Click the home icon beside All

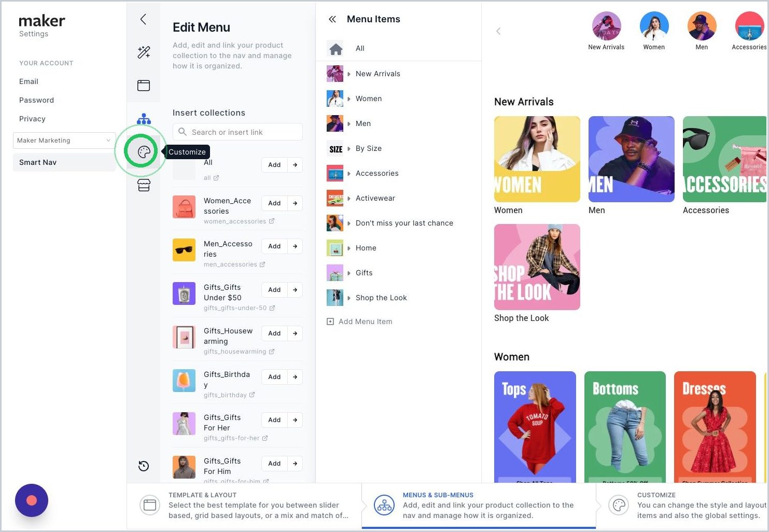pos(335,49)
